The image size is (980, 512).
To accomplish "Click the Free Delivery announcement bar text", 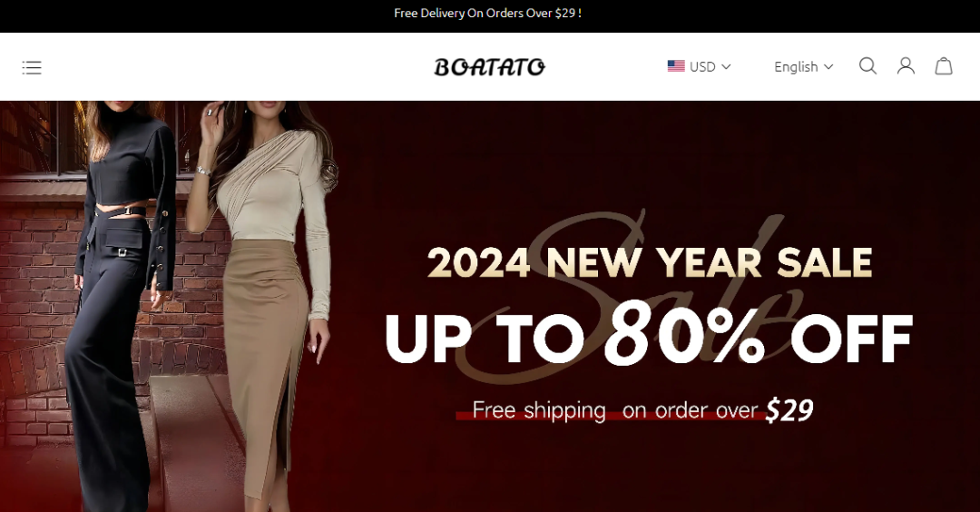I will point(487,13).
